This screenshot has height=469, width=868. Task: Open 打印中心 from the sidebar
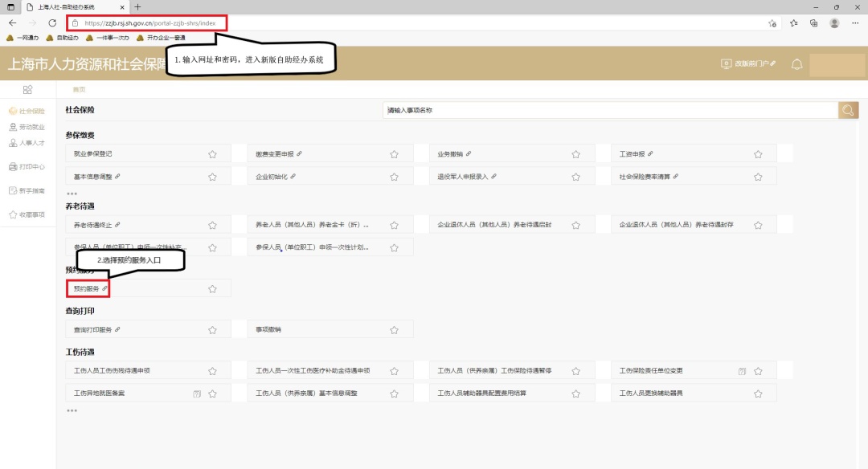pos(27,167)
